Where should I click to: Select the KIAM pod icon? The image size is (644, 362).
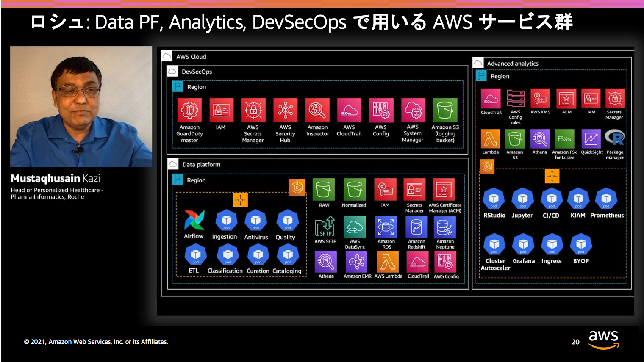(x=578, y=199)
